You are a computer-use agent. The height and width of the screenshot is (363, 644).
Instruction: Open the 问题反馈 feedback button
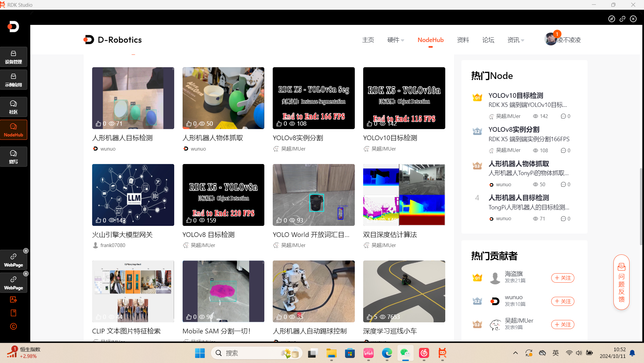click(x=621, y=282)
